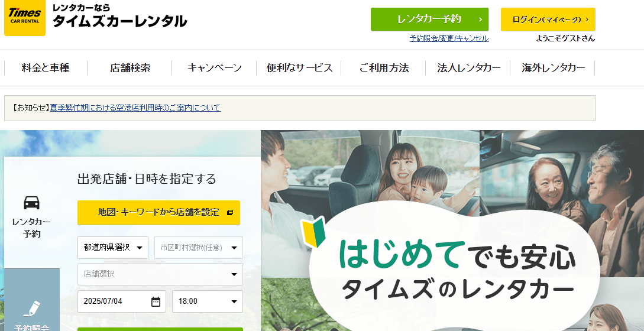Click the car icon for レンタカー予約

(x=31, y=203)
